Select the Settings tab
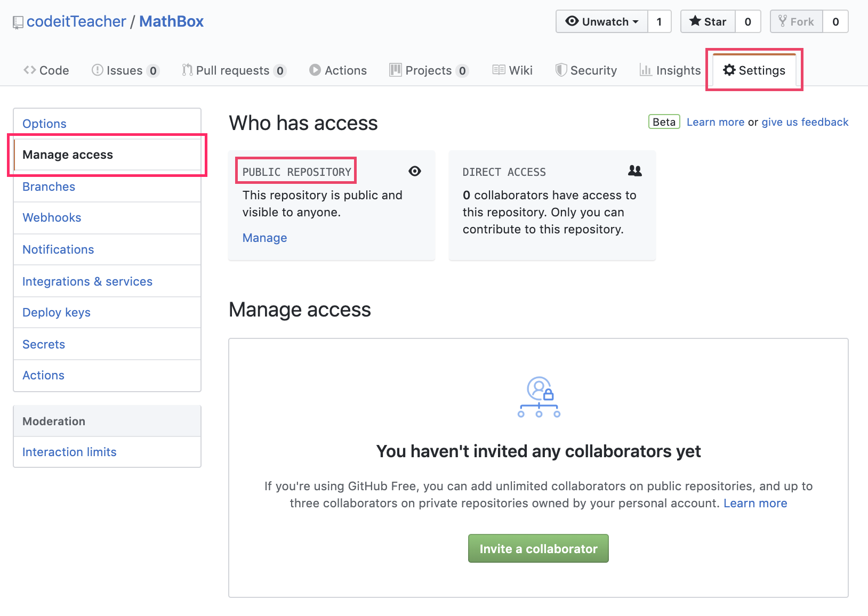Image resolution: width=868 pixels, height=616 pixels. [754, 70]
